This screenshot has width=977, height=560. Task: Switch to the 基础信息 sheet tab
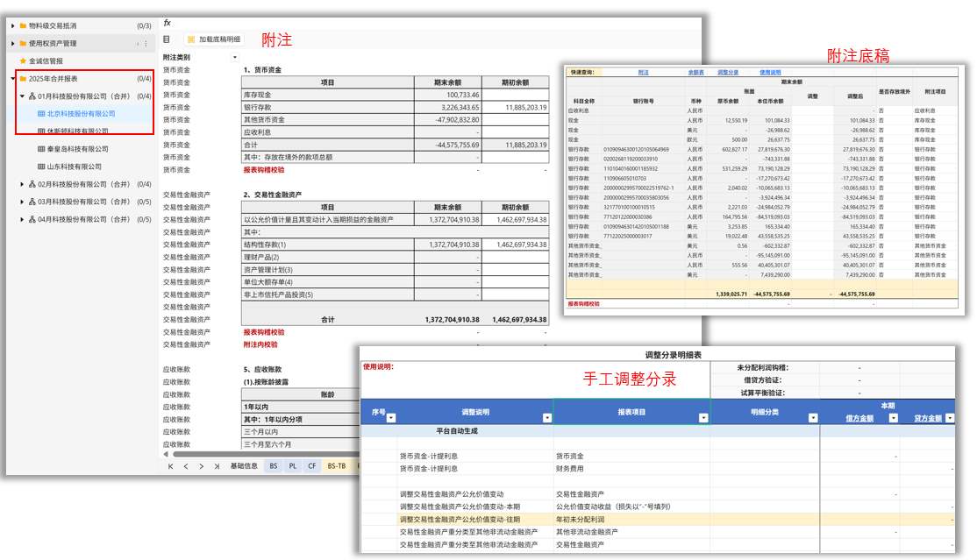244,466
